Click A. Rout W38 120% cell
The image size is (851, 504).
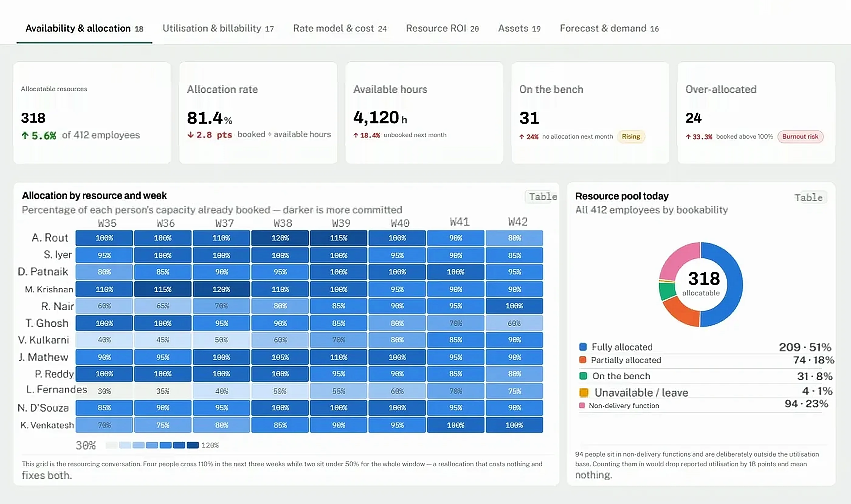(x=280, y=238)
